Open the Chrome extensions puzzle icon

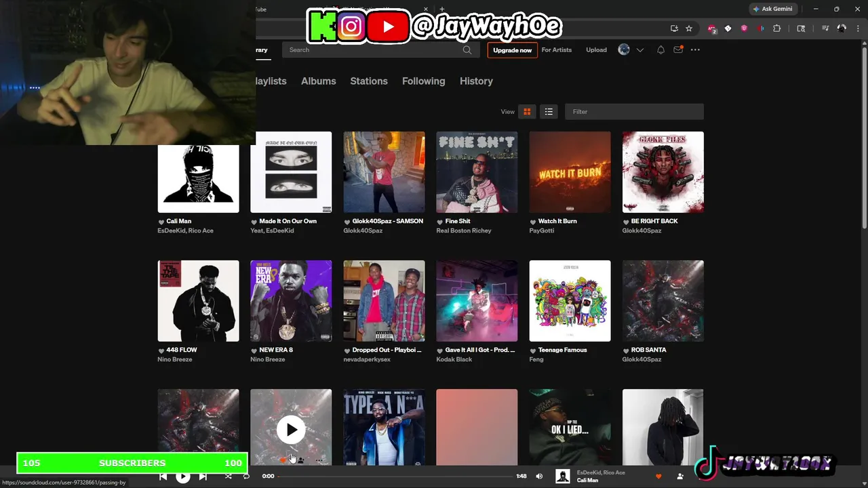click(x=777, y=28)
